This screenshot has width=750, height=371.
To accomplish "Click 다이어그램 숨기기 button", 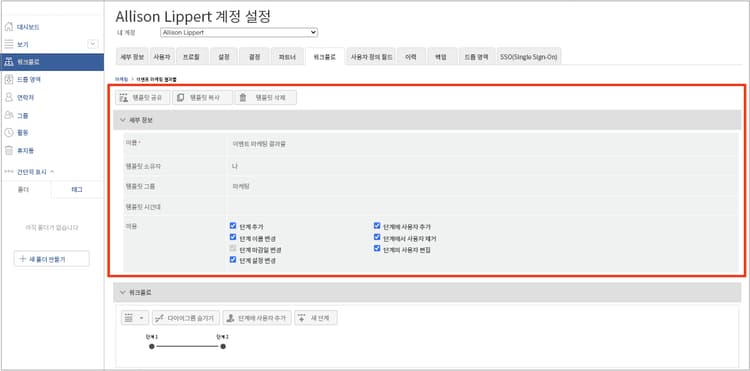I will click(186, 318).
